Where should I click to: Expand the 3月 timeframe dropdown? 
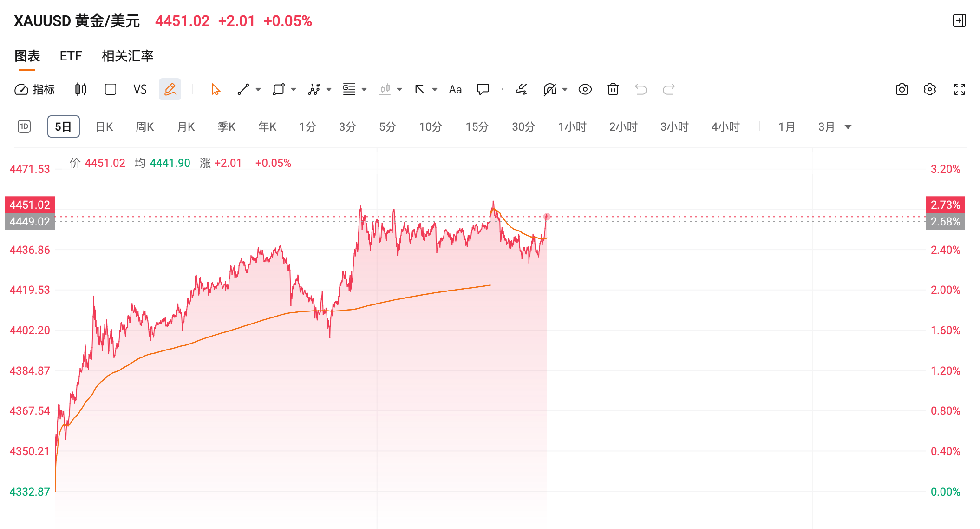click(x=848, y=126)
